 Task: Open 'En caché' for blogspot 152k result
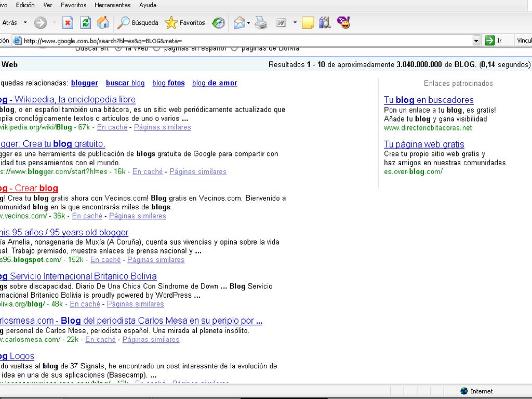[105, 260]
